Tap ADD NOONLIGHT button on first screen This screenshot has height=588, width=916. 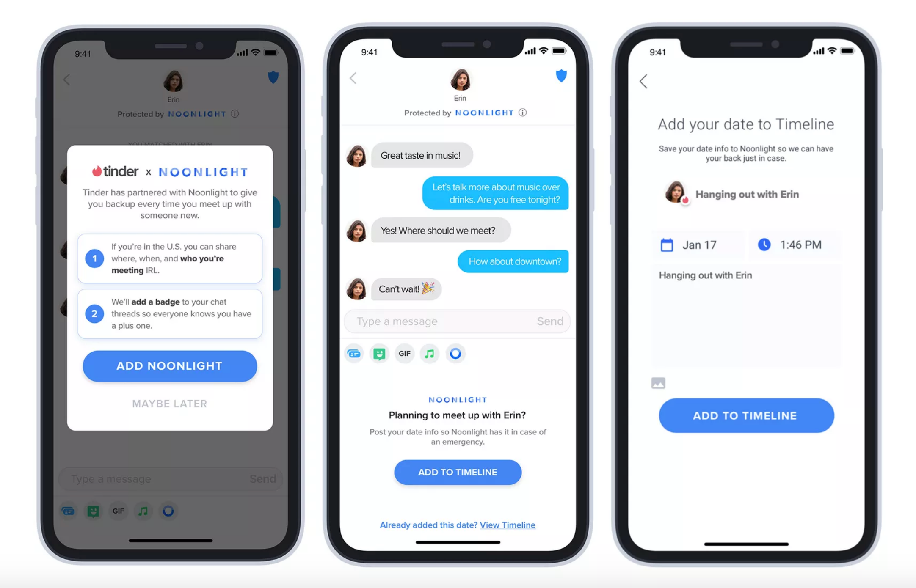[170, 364]
